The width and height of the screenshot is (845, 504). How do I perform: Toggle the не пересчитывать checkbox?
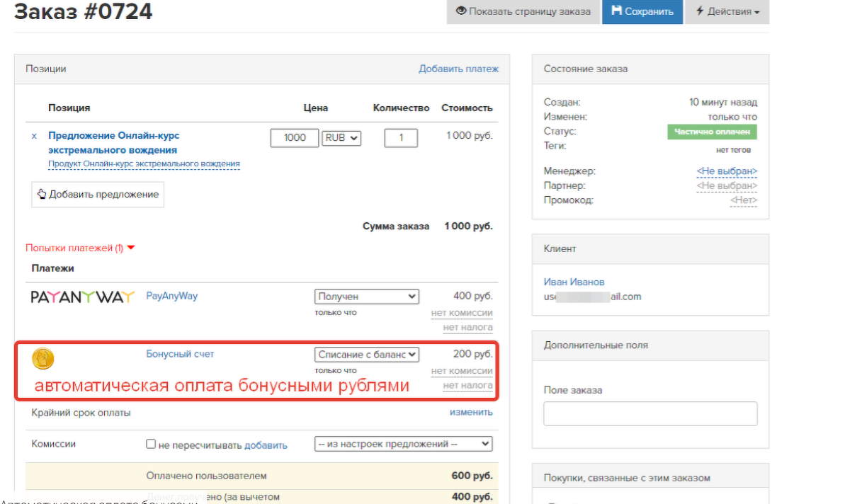(x=151, y=444)
